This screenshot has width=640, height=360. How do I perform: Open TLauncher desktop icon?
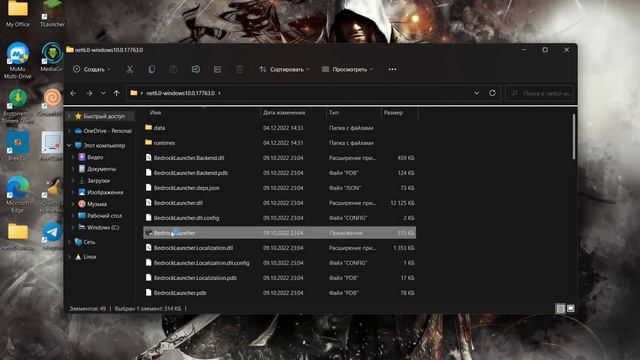pos(52,13)
